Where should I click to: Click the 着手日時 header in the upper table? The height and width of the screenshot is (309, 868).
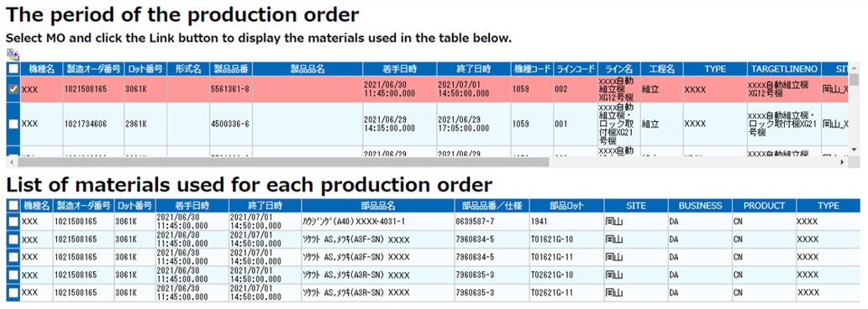pos(400,69)
